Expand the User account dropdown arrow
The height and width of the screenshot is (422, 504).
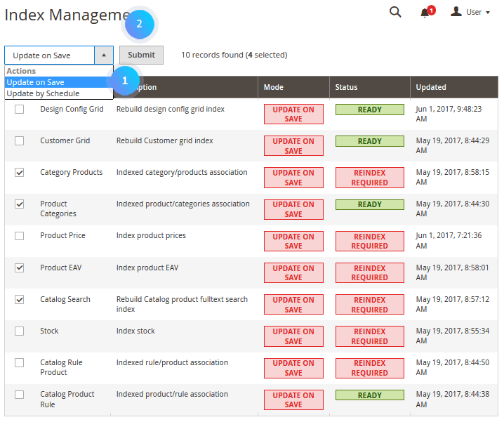click(488, 13)
